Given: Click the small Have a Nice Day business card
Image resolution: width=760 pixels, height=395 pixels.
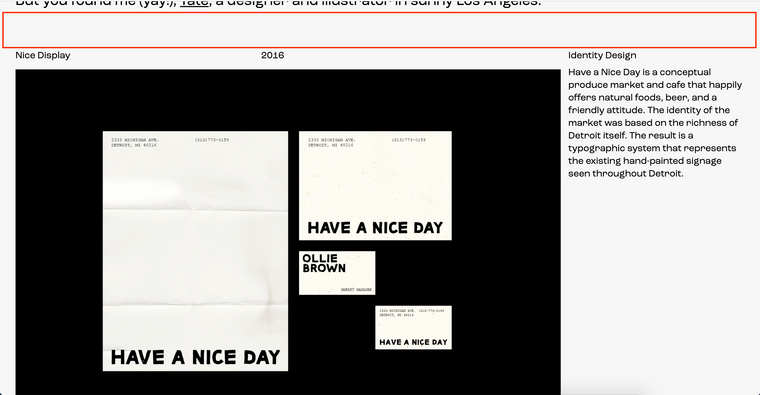Looking at the screenshot, I should [x=413, y=327].
